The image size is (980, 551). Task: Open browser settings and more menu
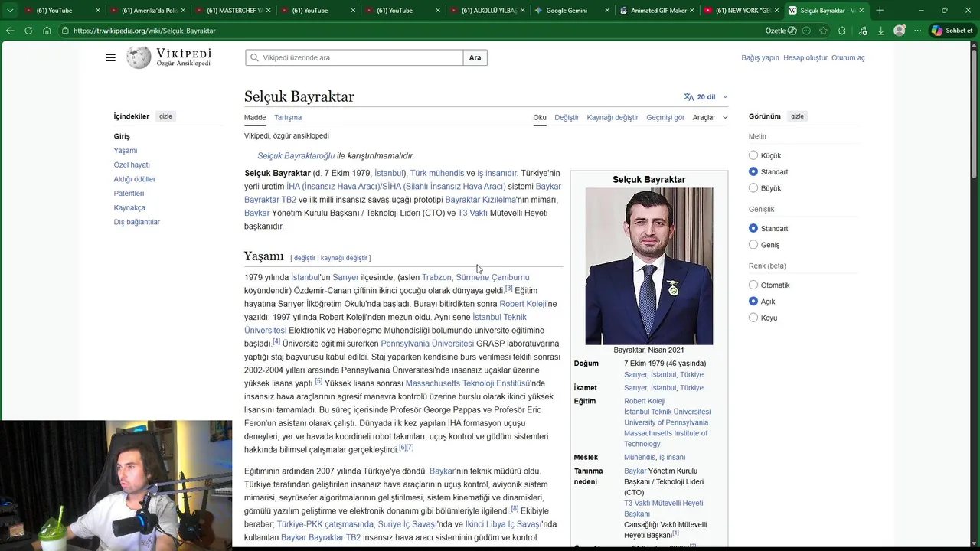pos(917,31)
